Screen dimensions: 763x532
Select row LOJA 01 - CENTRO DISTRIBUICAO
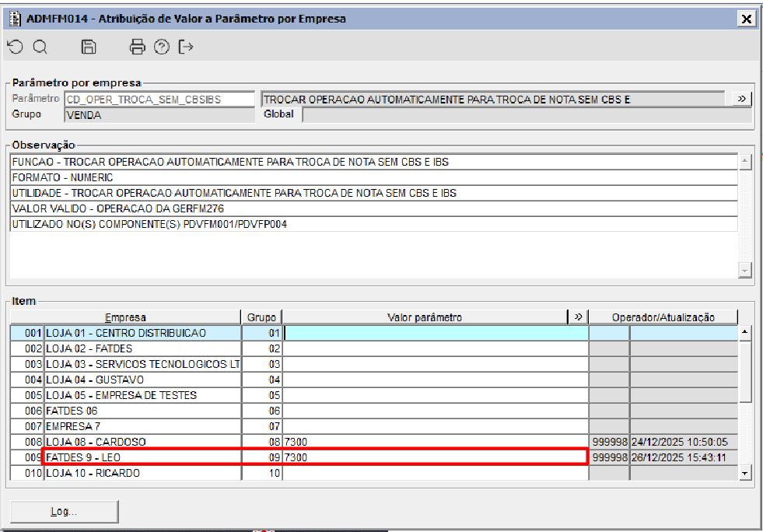[x=373, y=333]
